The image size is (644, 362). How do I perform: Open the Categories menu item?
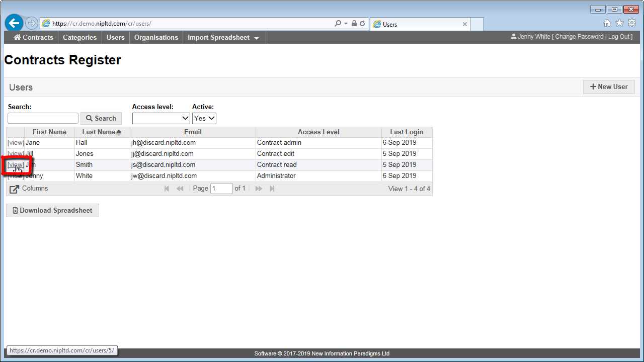click(79, 38)
